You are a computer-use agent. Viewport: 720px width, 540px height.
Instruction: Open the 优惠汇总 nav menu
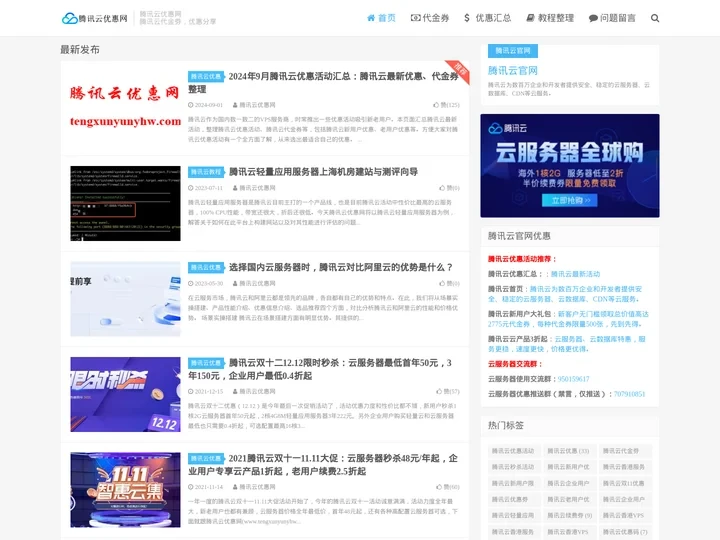coord(488,18)
